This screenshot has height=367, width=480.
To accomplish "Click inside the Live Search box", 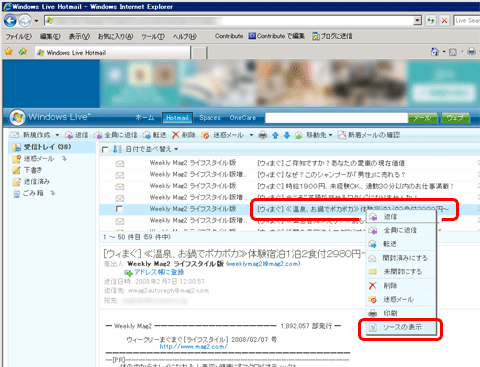I will [467, 21].
